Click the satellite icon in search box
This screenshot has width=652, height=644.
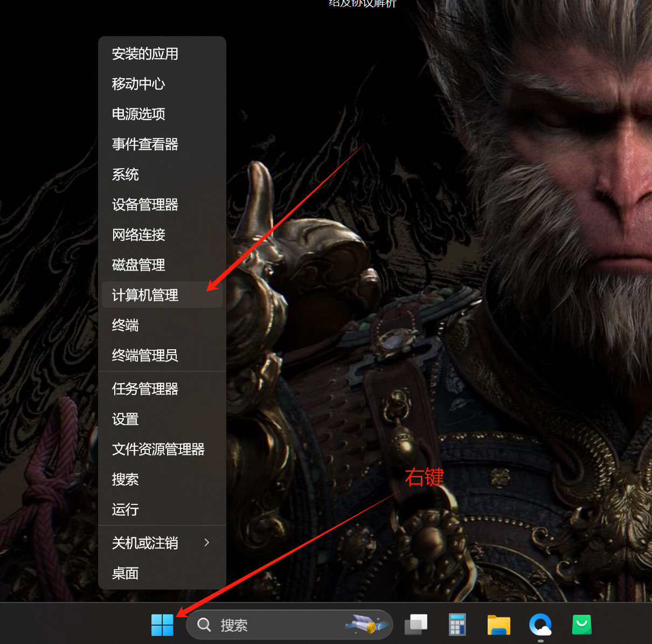[x=367, y=625]
